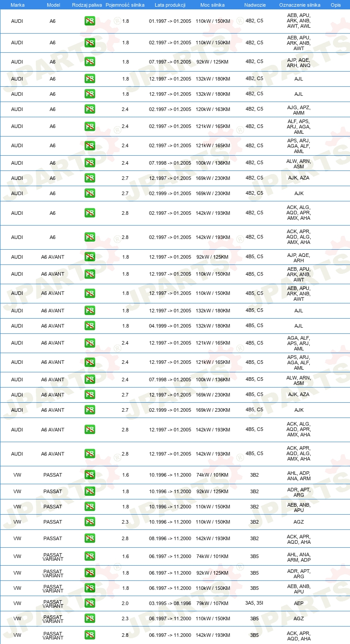Click petrol icon in PASSAT 2.8 08.1996 row

click(90, 538)
